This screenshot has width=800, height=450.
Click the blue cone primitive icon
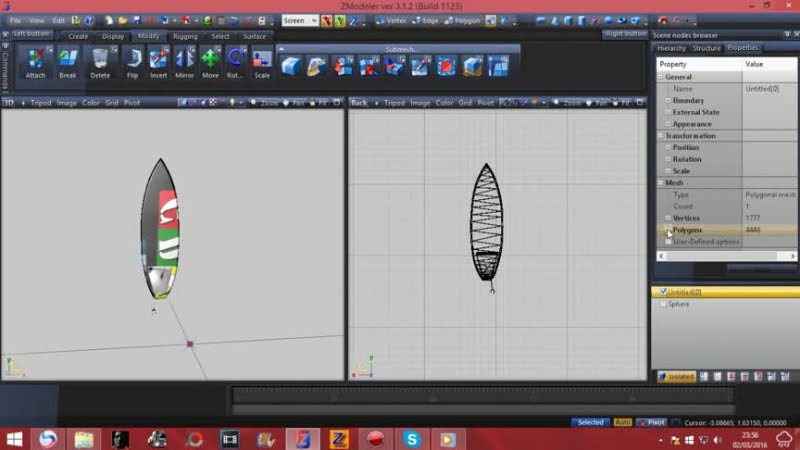tap(555, 20)
